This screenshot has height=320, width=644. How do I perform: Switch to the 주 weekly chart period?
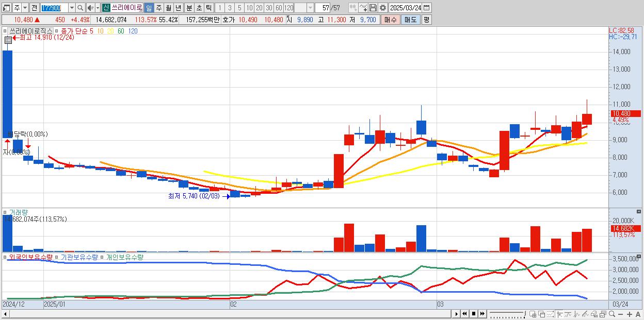[x=158, y=8]
